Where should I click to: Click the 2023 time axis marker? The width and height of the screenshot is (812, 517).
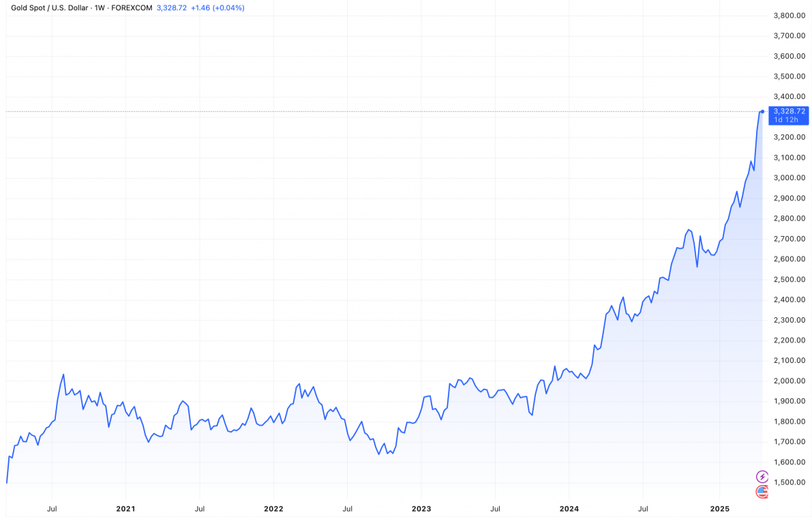pos(421,509)
